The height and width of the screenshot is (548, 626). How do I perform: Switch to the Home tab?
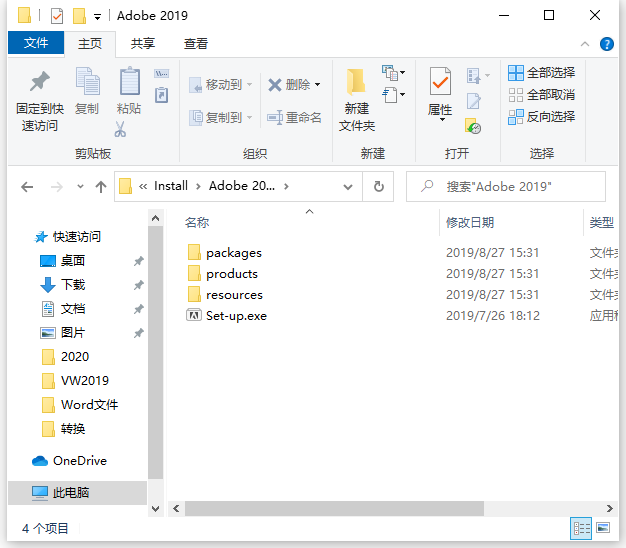(x=90, y=44)
